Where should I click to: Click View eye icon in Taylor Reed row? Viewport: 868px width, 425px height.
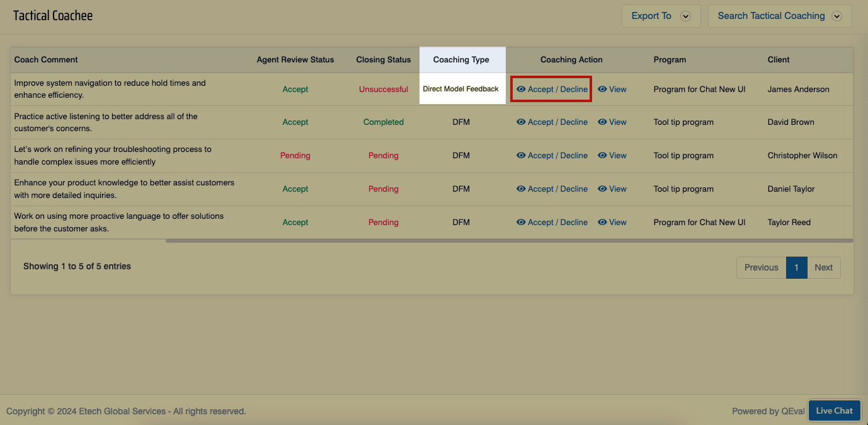(602, 223)
